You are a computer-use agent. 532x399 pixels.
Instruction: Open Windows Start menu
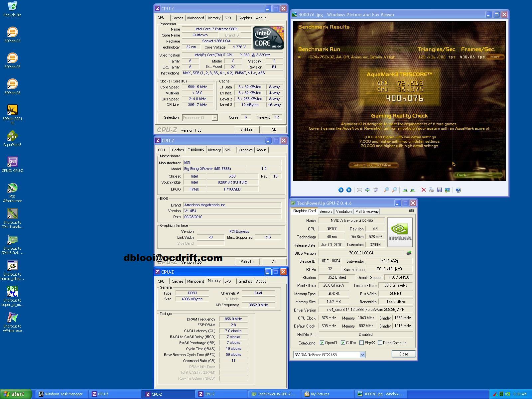click(16, 394)
